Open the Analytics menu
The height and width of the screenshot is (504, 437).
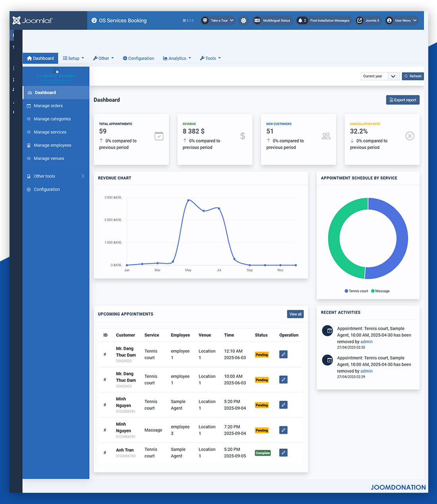[x=177, y=58]
